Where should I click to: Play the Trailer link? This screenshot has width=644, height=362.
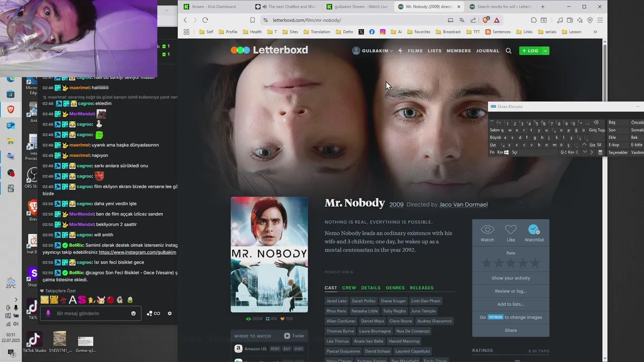point(294,336)
